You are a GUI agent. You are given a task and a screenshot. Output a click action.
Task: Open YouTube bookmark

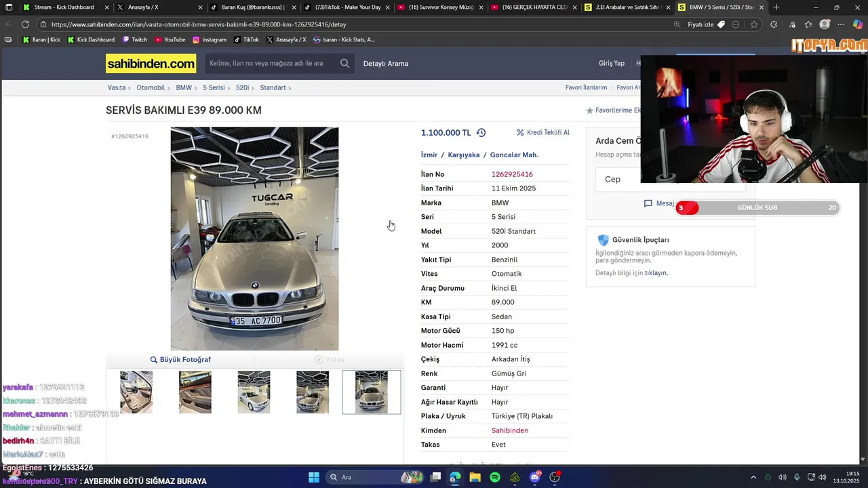pos(170,39)
